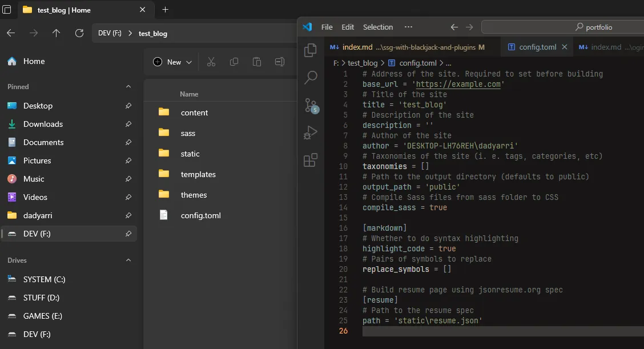
Task: Follow the https://example.com link in editor
Action: [x=458, y=84]
